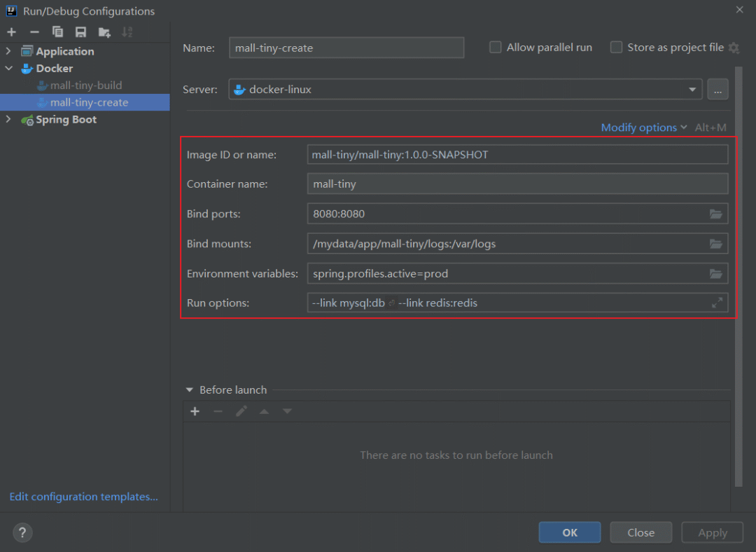
Task: Click the Docker whale icon in tree
Action: click(x=27, y=69)
